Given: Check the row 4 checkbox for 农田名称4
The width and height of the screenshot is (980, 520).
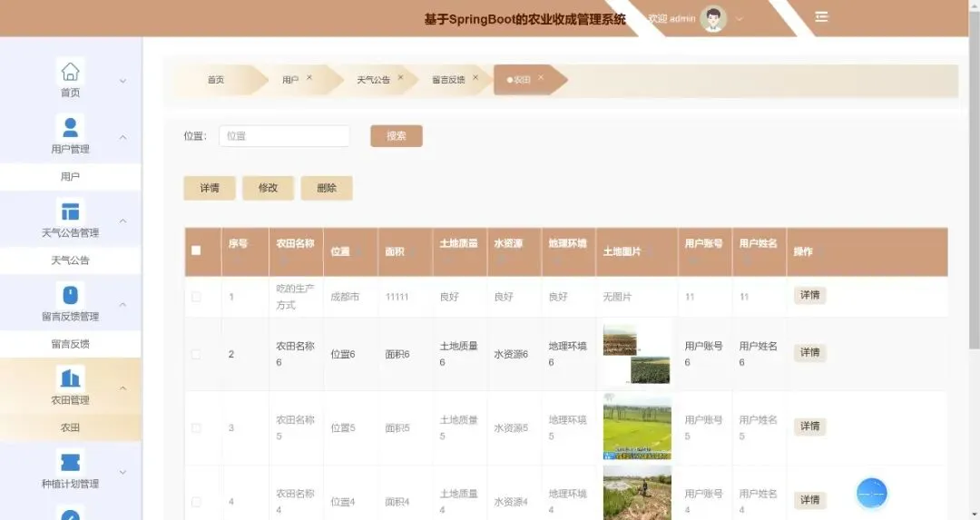Looking at the screenshot, I should (196, 502).
